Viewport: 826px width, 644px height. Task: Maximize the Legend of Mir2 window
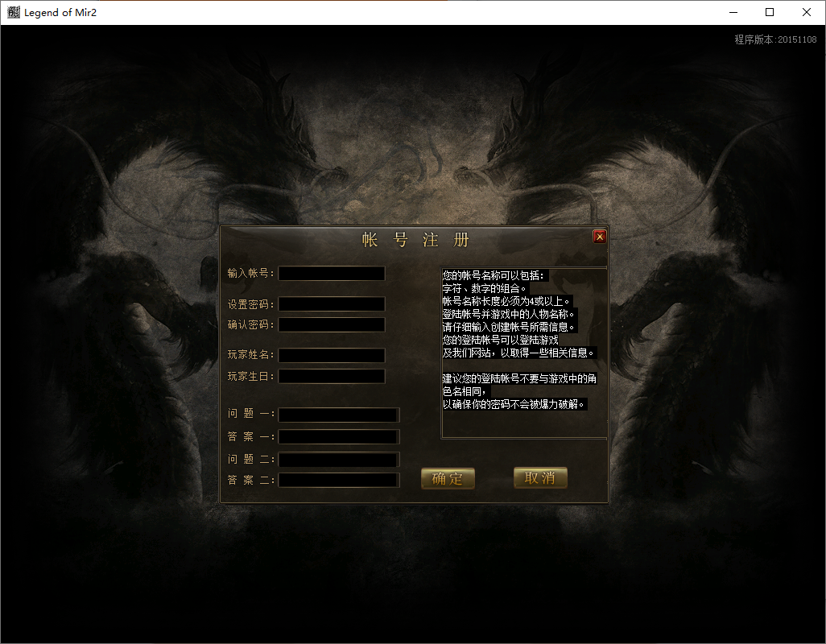[x=769, y=12]
